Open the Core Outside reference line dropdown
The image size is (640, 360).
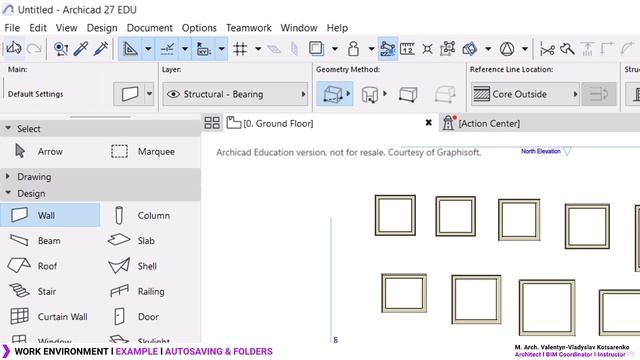(525, 94)
